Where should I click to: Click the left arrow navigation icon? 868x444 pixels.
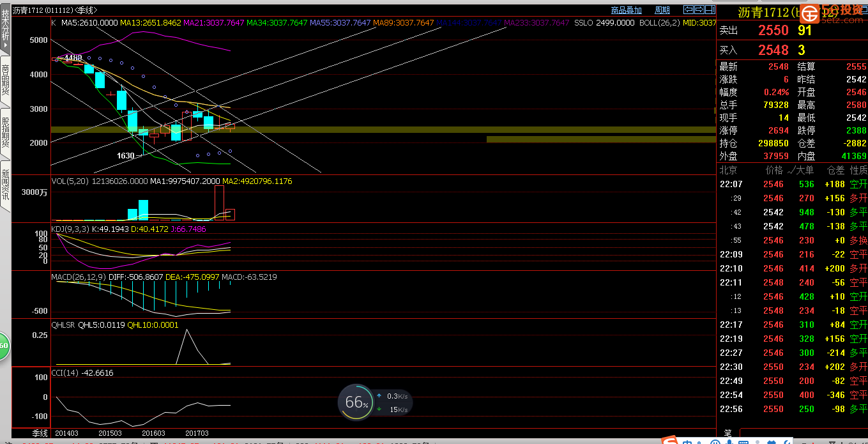point(689,10)
